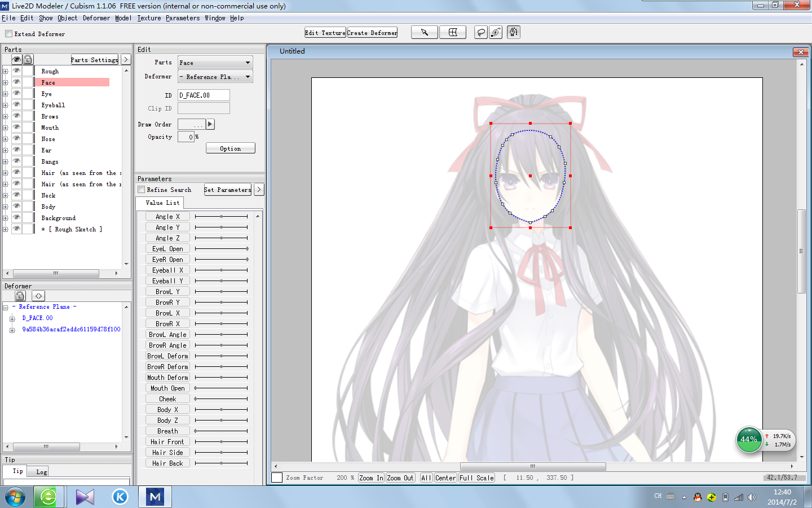Click the Zoom In button
The image size is (812, 508).
click(372, 478)
